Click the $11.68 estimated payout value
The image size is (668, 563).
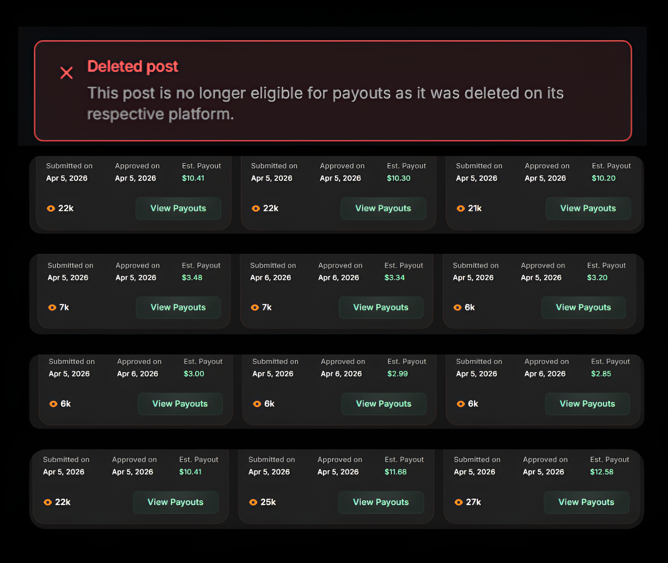point(395,472)
